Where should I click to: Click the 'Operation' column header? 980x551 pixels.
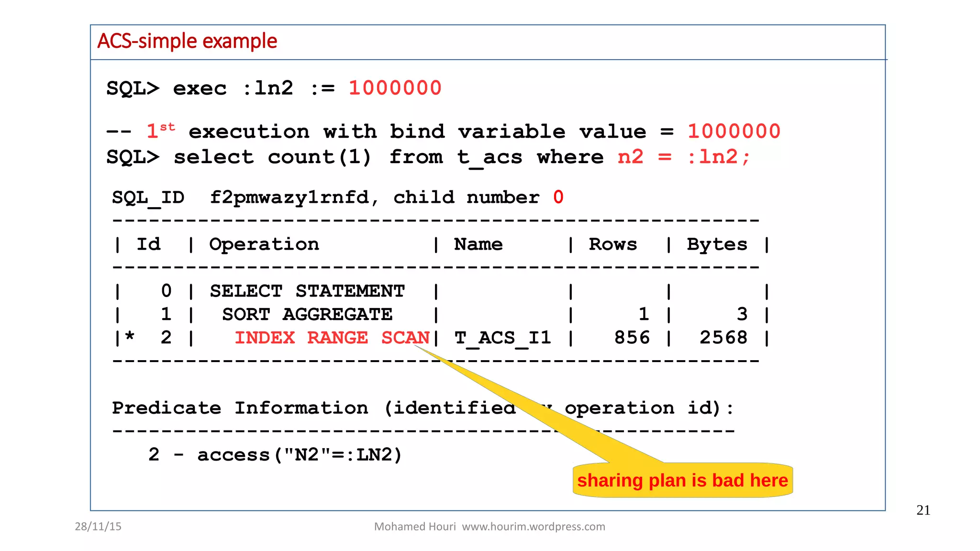[264, 244]
